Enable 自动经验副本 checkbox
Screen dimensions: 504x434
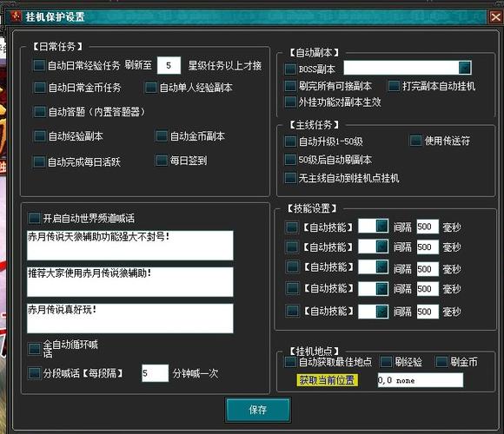tap(40, 135)
